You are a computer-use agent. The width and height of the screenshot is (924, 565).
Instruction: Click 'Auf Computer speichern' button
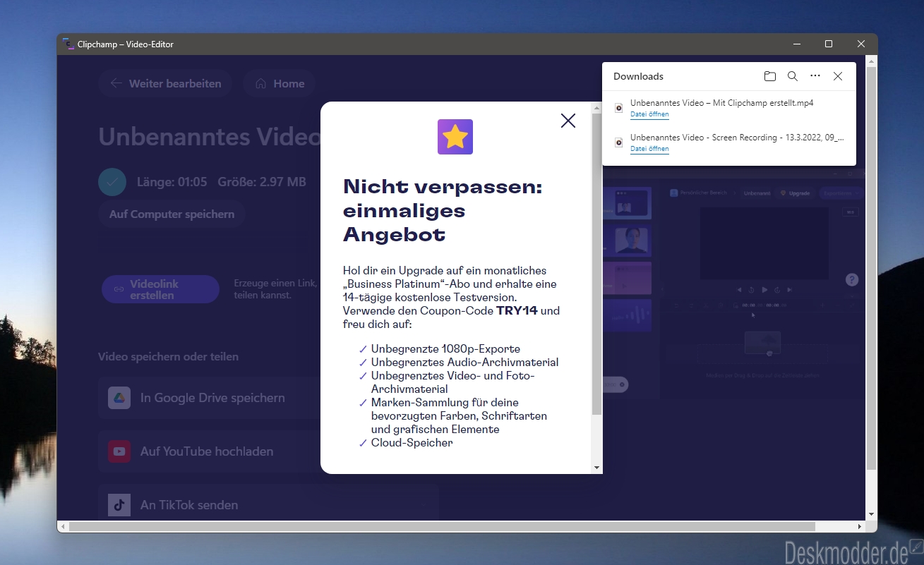click(172, 214)
